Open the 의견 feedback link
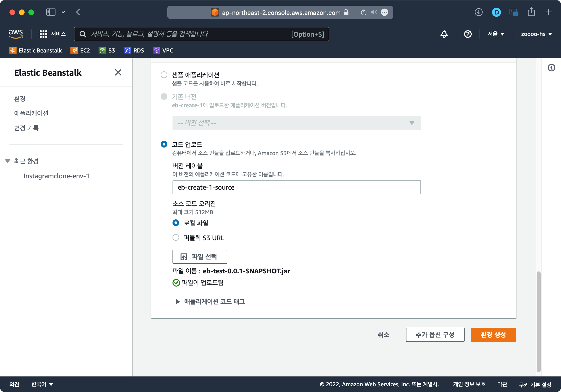Image resolution: width=561 pixels, height=392 pixels. pos(14,384)
